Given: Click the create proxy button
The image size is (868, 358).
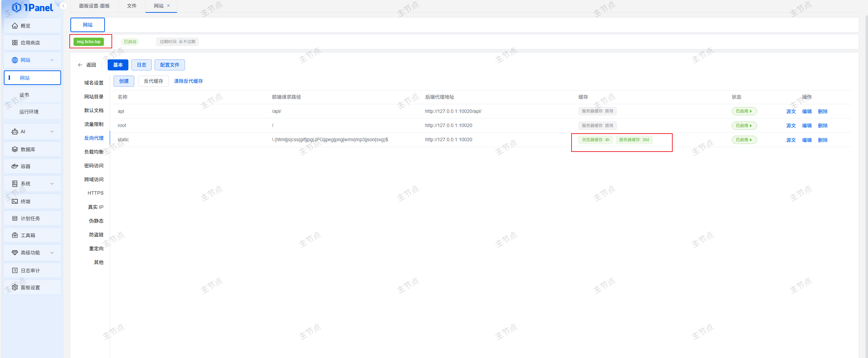Looking at the screenshot, I should click(x=124, y=81).
